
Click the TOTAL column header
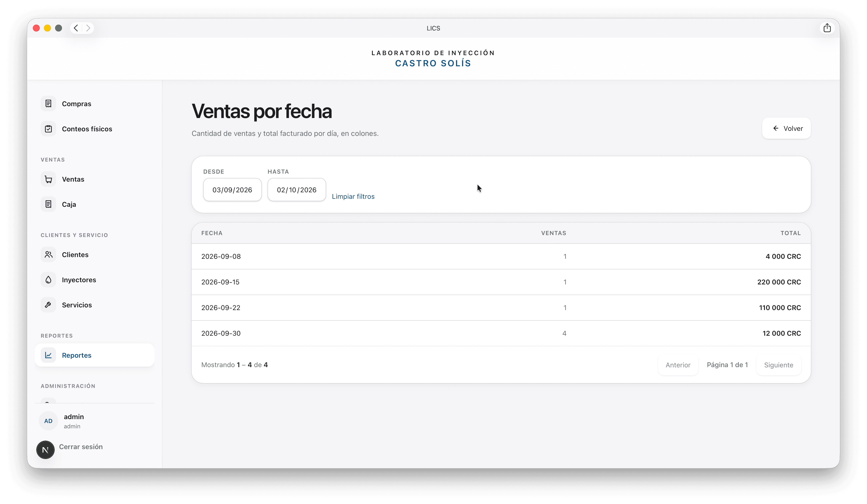pyautogui.click(x=791, y=233)
